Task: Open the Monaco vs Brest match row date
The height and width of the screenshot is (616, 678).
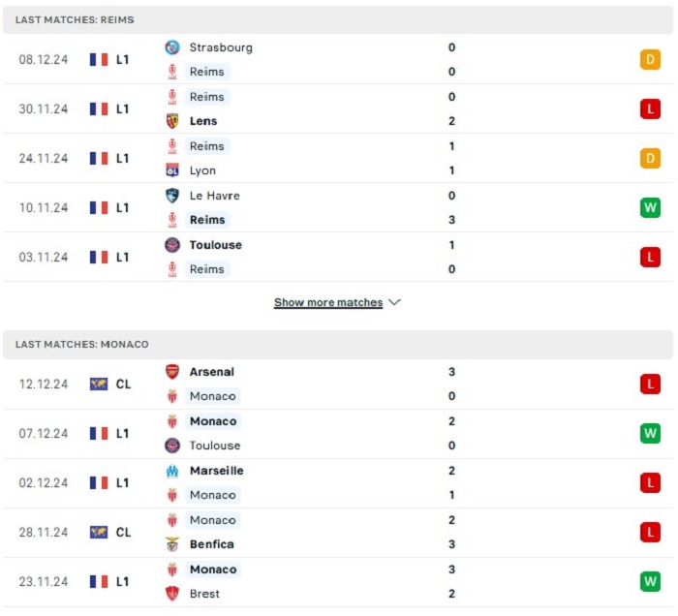Action: click(x=44, y=581)
